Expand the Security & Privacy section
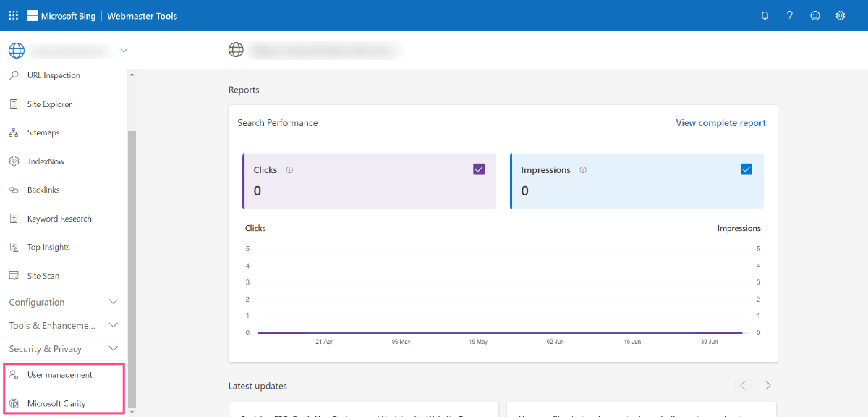 tap(64, 349)
